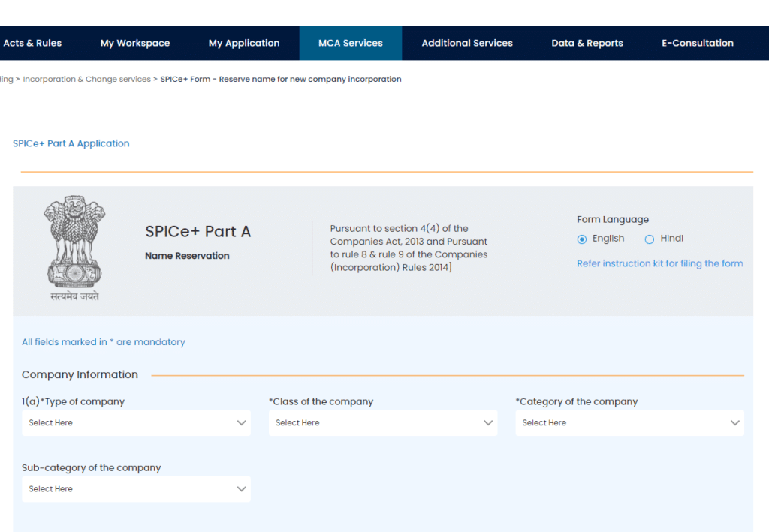Screen dimensions: 769x532
Task: Click the SPICe+ Part A form title
Action: 198,231
